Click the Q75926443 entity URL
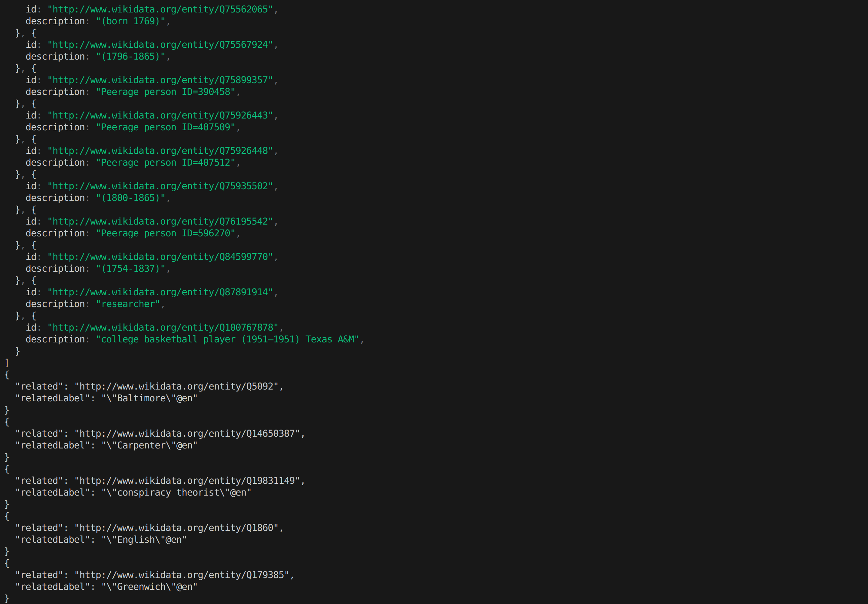868x604 pixels. point(160,115)
